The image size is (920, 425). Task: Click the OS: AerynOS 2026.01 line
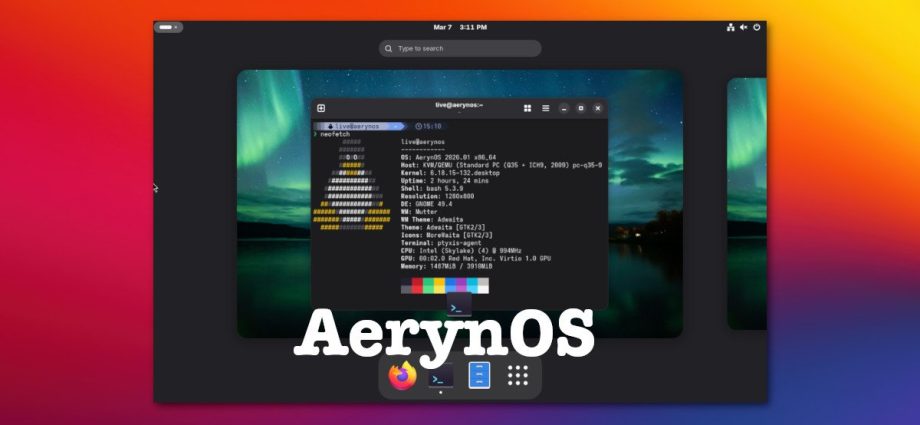click(x=448, y=157)
